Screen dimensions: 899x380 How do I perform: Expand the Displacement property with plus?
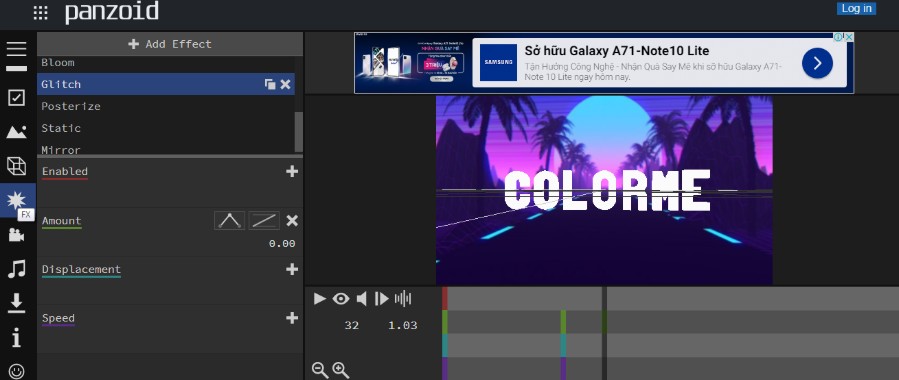coord(292,269)
